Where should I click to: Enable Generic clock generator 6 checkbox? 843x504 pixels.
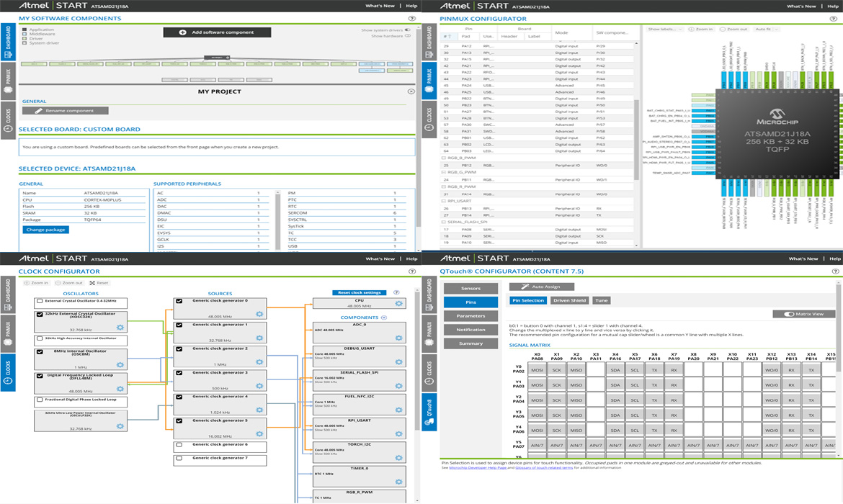point(179,445)
